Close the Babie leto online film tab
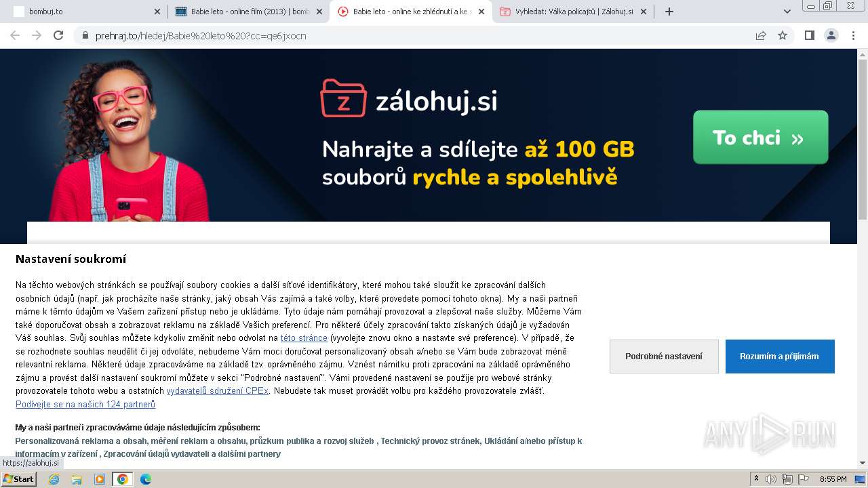The image size is (868, 488). [319, 12]
